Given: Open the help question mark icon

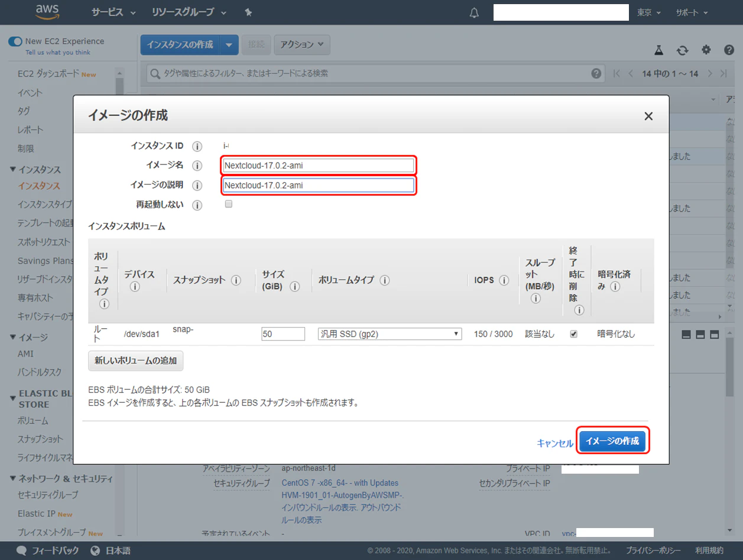Looking at the screenshot, I should tap(729, 50).
